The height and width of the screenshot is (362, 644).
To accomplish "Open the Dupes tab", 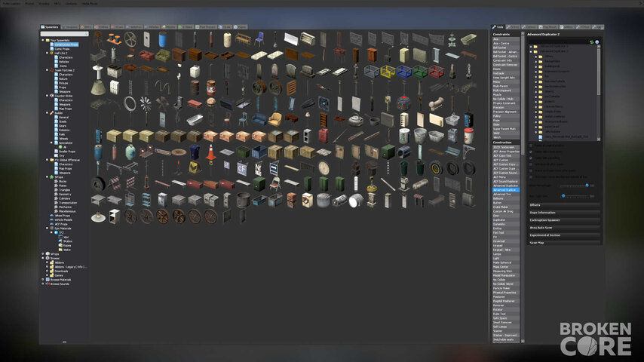I will coord(241,26).
